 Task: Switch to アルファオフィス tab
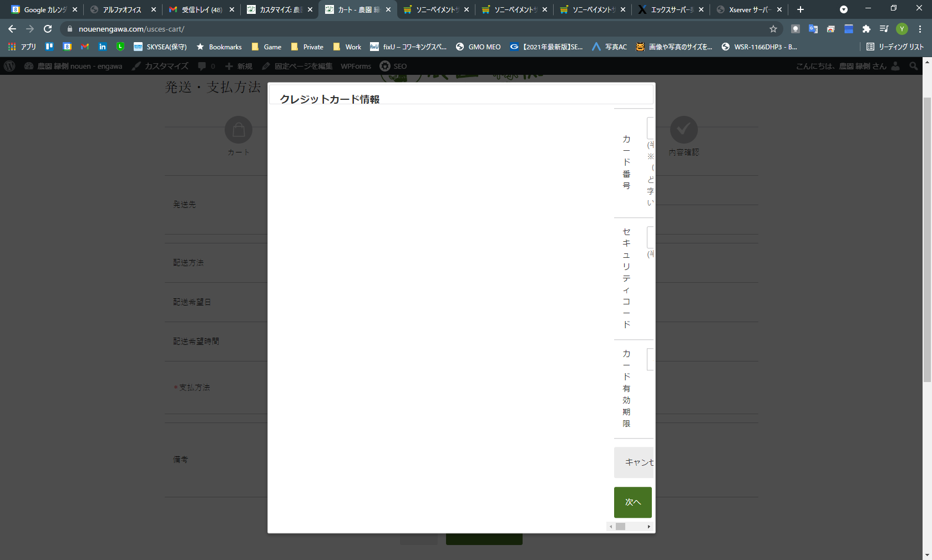[x=122, y=9]
